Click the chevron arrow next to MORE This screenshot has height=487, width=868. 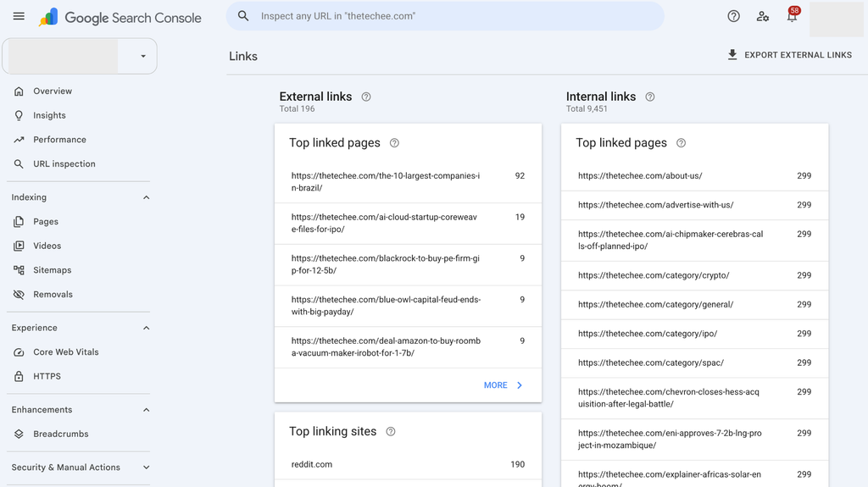click(520, 385)
